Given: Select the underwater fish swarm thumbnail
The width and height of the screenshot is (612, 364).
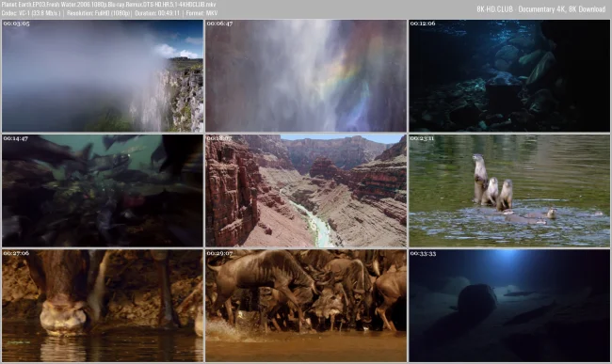Looking at the screenshot, I should pyautogui.click(x=103, y=191).
